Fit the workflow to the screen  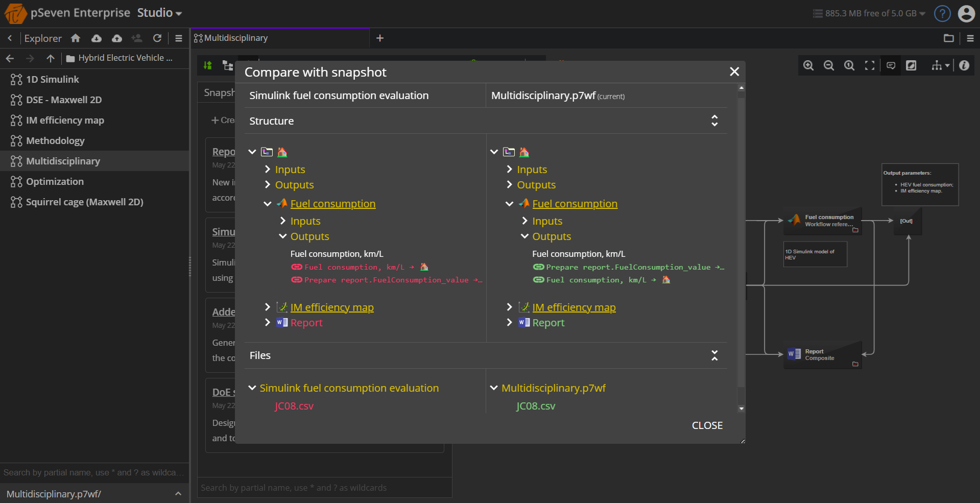870,65
